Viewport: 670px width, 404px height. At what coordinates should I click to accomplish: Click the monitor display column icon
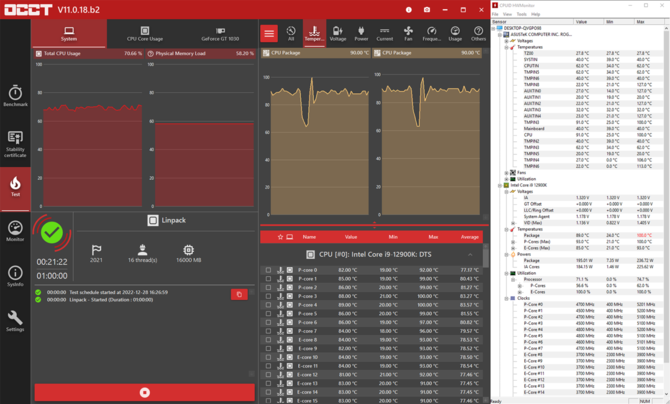[x=290, y=237]
